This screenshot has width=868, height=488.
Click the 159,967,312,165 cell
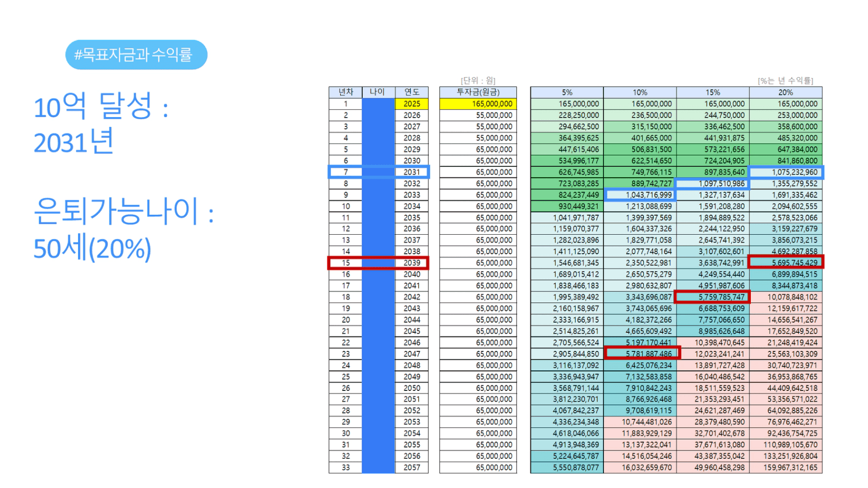click(x=786, y=467)
